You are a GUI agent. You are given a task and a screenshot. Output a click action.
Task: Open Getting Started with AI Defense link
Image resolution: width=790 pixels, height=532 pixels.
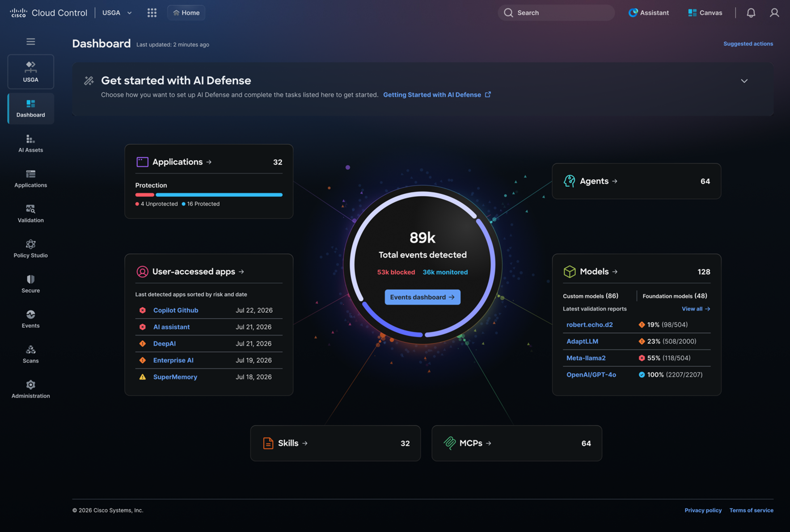pyautogui.click(x=437, y=95)
